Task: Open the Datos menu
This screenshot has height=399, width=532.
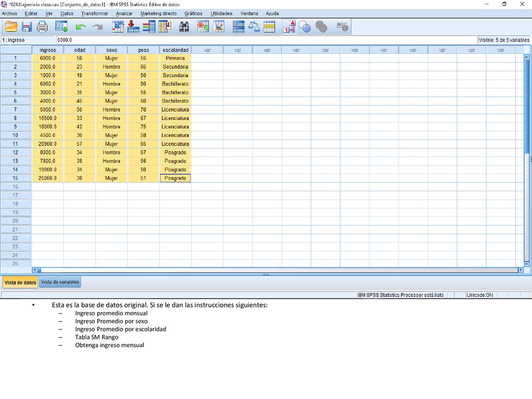Action: (67, 14)
